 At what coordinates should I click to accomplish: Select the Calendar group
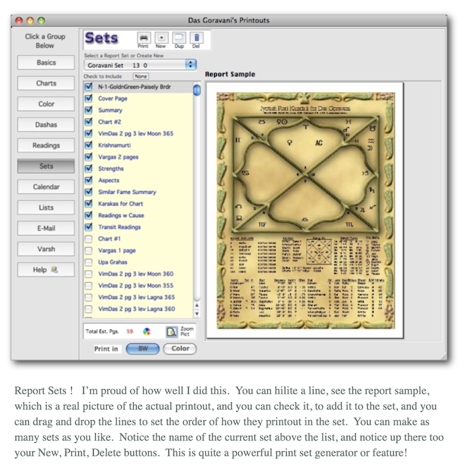tap(46, 187)
